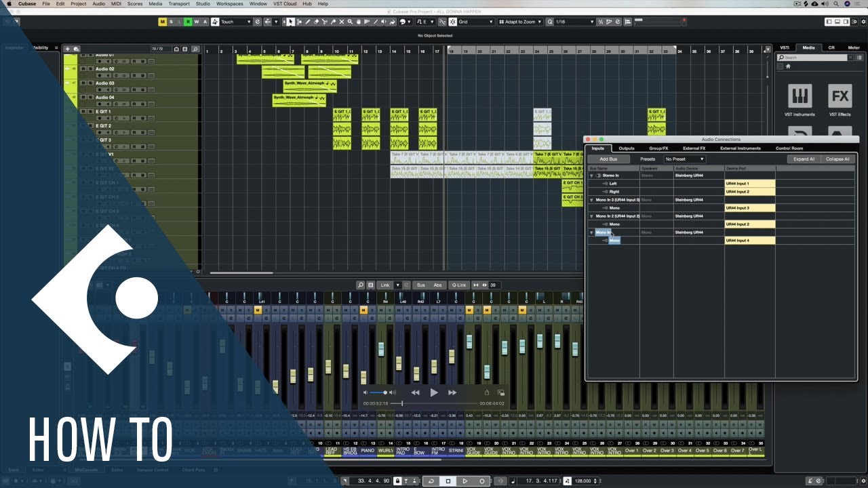The image size is (868, 488).
Task: Click the UR44 Input 1 device port
Action: pos(750,184)
